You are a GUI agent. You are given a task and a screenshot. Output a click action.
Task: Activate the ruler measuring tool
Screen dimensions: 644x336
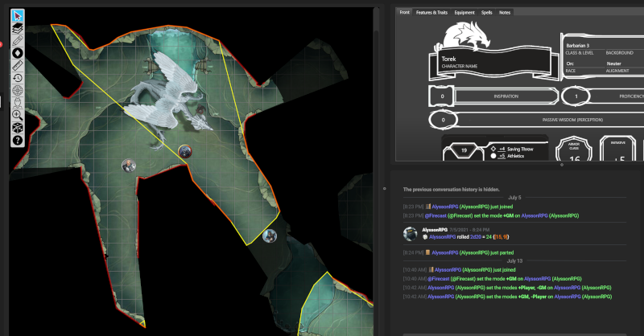[x=17, y=66]
